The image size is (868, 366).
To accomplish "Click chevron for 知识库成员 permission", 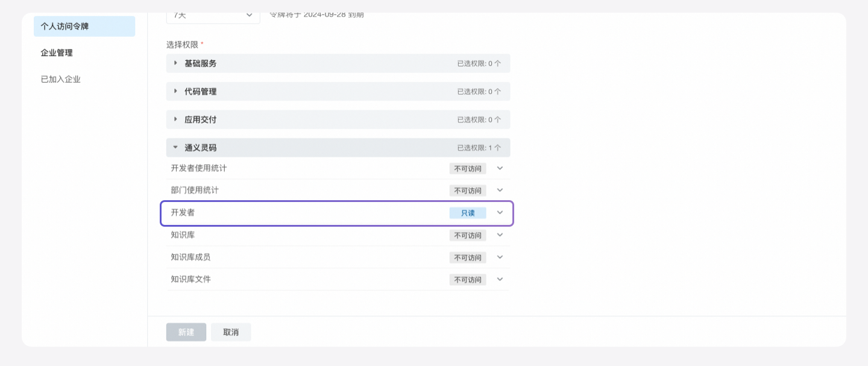I will [x=500, y=257].
